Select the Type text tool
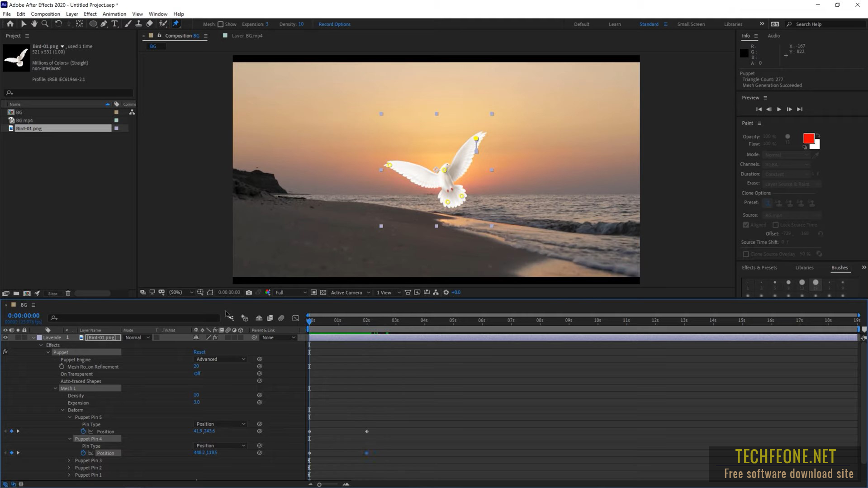The width and height of the screenshot is (868, 488). [x=114, y=24]
